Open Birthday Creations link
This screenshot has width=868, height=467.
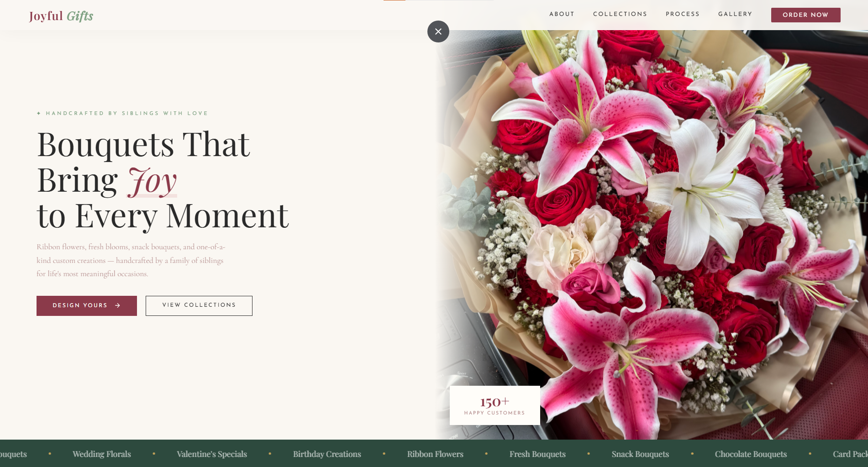327,454
